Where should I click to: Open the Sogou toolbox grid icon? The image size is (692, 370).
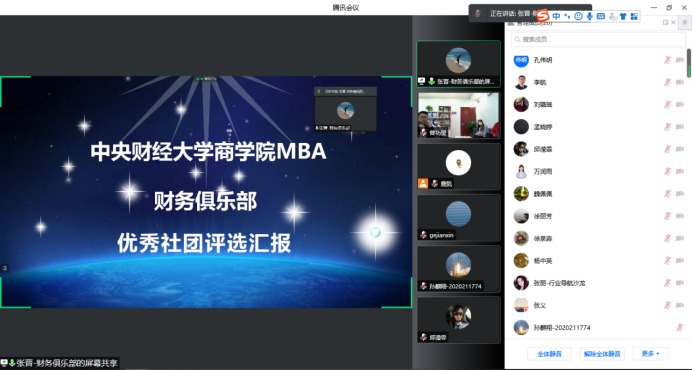634,16
